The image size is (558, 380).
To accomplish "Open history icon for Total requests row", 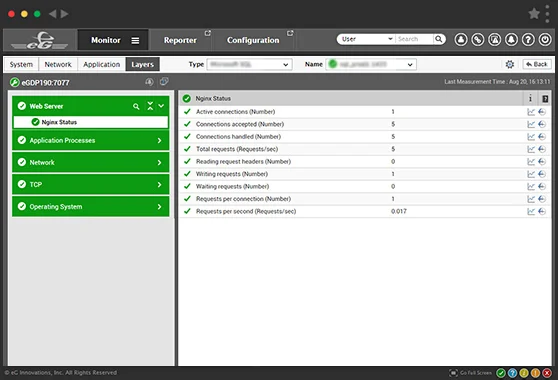I will [542, 149].
